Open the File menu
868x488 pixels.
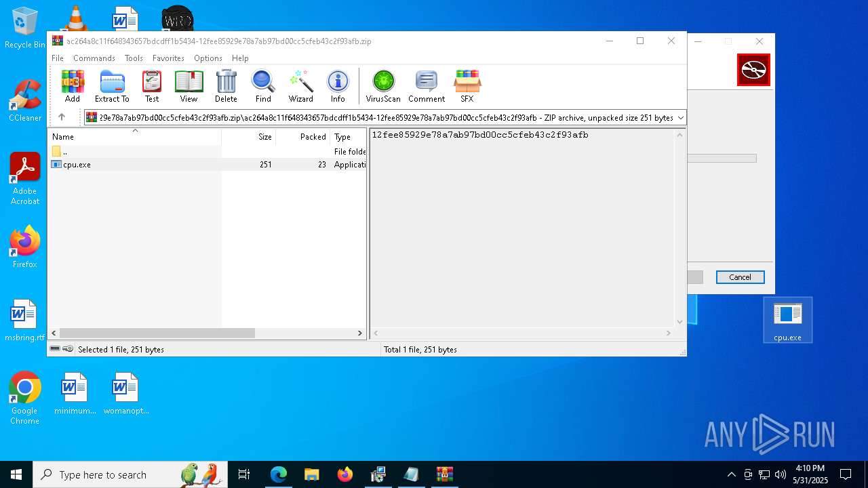(58, 58)
